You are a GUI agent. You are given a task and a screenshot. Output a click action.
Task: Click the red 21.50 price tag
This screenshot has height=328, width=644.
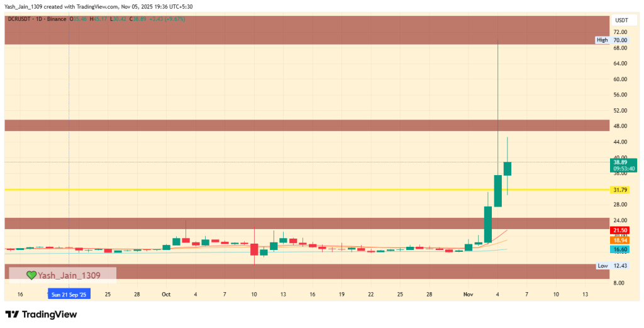pos(620,231)
